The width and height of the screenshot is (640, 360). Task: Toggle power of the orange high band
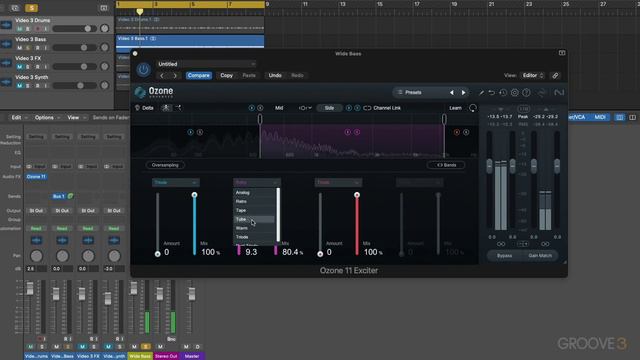click(457, 132)
